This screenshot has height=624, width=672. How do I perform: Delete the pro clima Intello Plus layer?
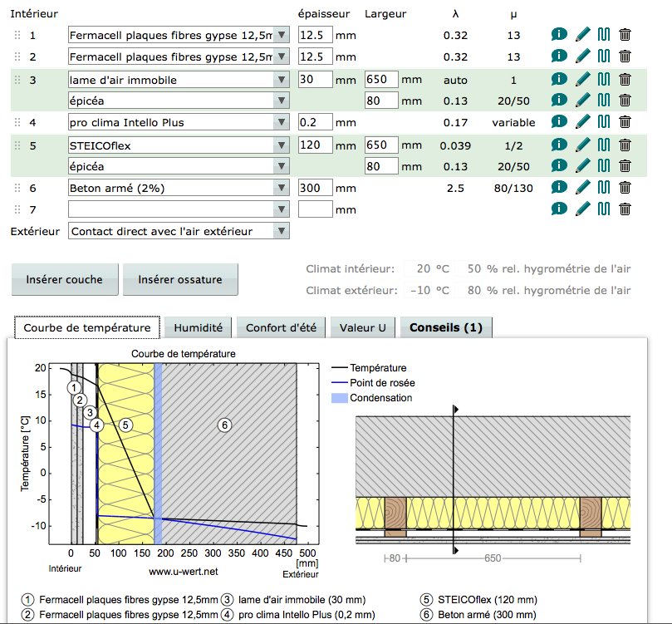[625, 122]
